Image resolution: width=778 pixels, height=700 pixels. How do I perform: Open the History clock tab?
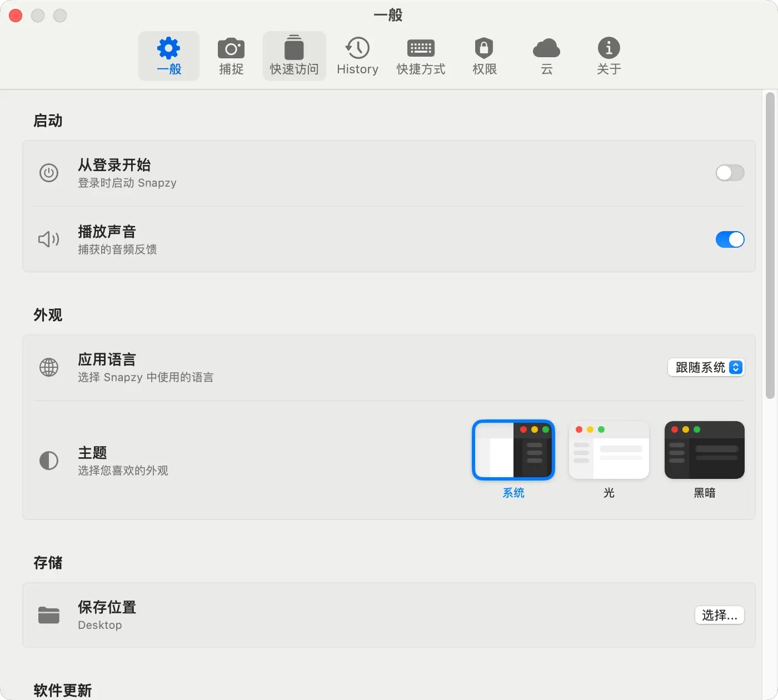(357, 56)
